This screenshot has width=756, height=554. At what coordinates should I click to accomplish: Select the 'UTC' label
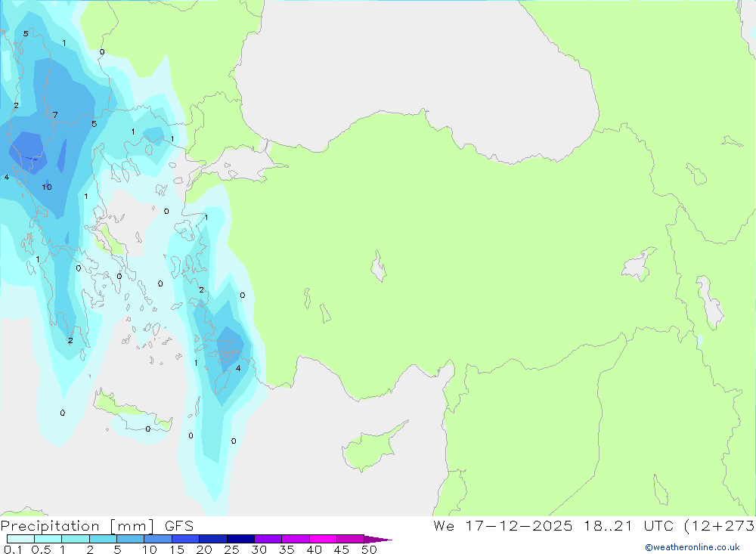[x=658, y=525]
